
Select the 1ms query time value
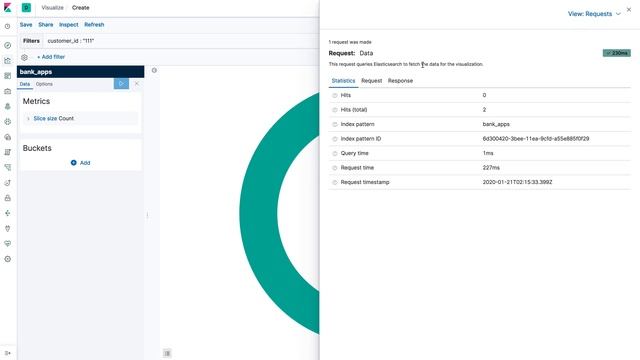(488, 153)
